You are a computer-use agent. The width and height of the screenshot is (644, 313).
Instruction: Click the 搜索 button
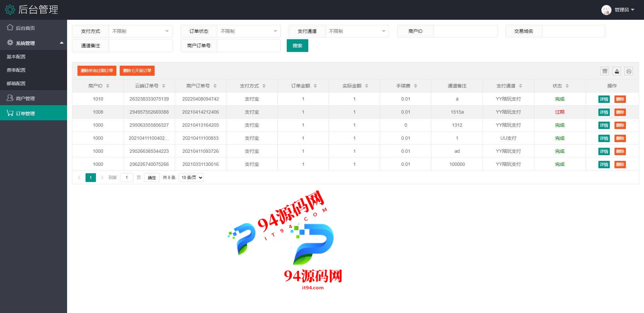click(297, 46)
